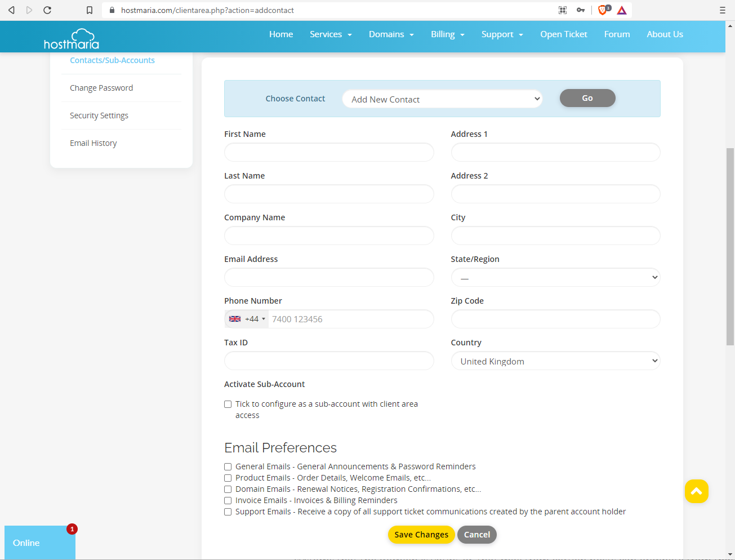Click the scroll-to-top orange arrow button

[696, 491]
